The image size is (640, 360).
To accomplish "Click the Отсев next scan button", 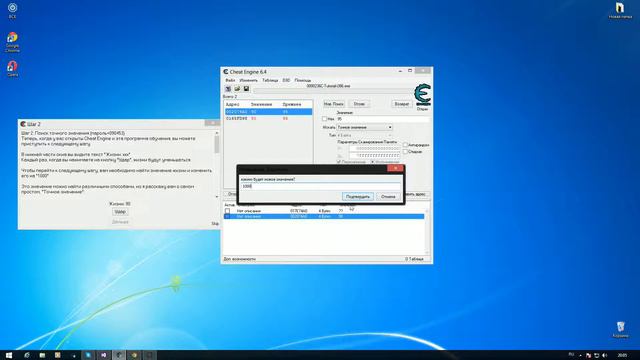I will point(359,104).
